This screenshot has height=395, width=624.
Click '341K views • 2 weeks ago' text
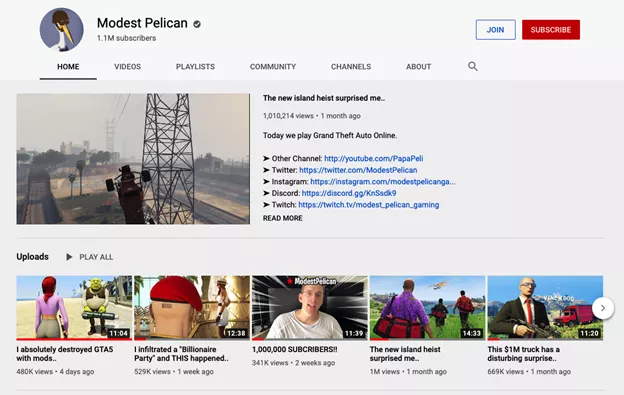point(293,363)
